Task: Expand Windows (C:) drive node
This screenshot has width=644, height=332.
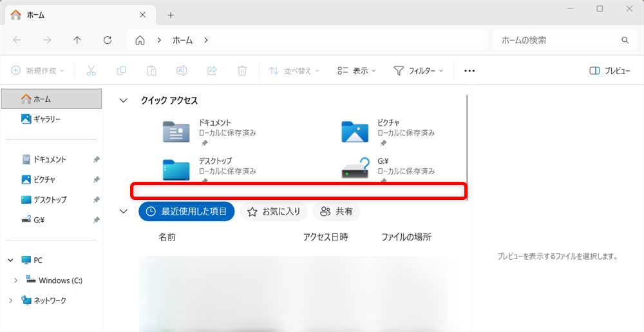Action: coord(15,280)
